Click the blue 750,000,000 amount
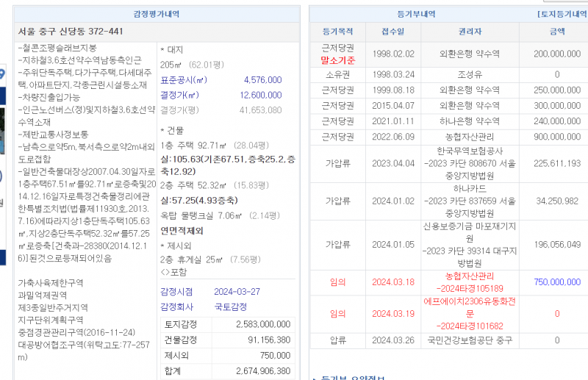 click(556, 282)
